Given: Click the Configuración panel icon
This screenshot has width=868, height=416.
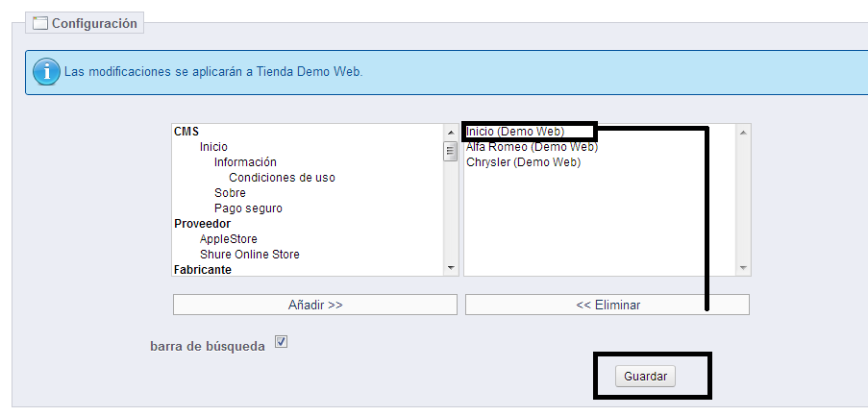Looking at the screenshot, I should 40,23.
